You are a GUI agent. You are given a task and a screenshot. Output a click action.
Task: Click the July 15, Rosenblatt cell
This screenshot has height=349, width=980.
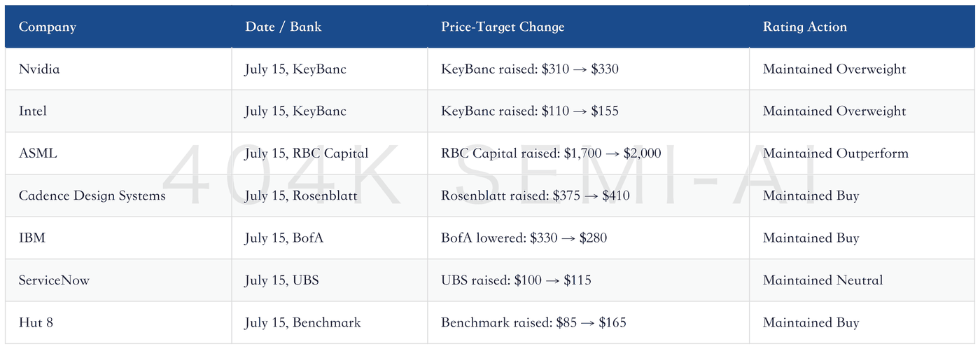point(330,196)
